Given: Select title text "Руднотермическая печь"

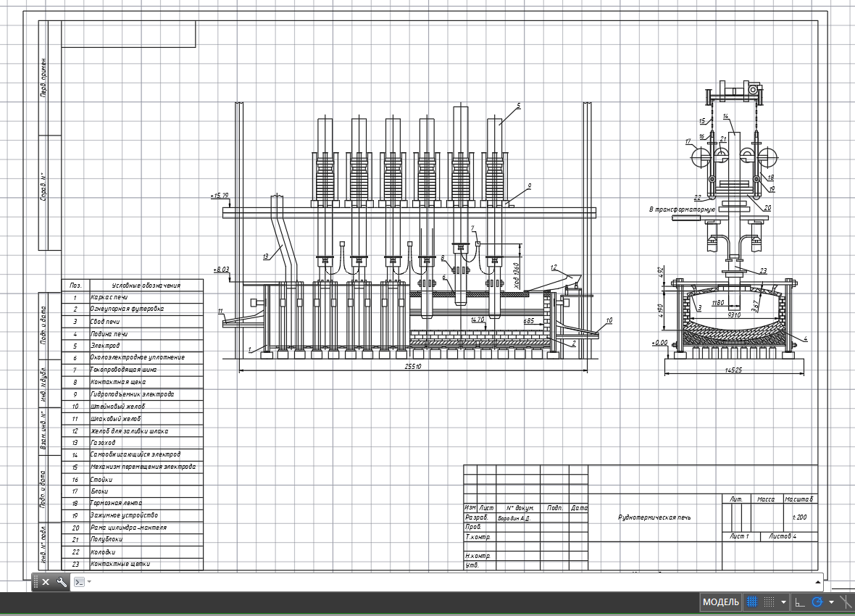Looking at the screenshot, I should [654, 518].
